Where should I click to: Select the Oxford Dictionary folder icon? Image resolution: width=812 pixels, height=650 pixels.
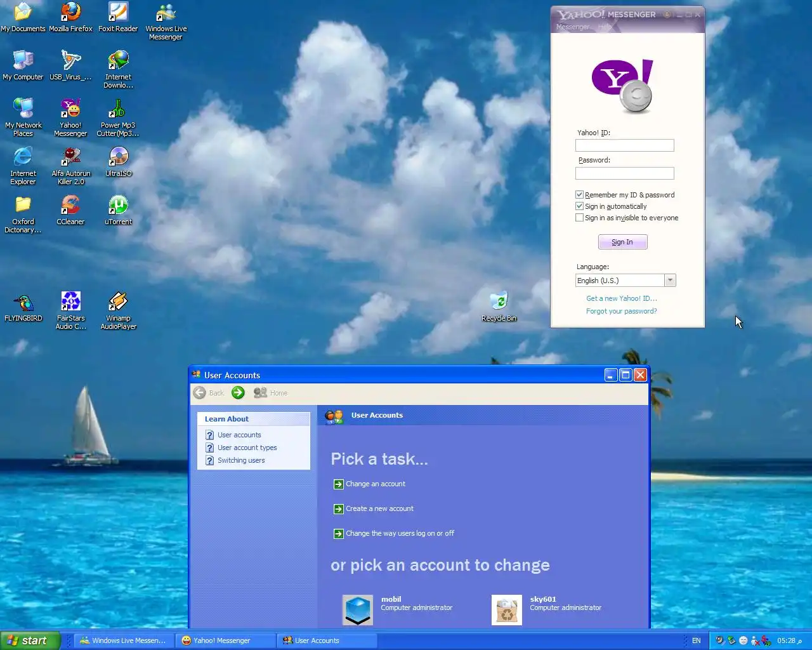click(x=23, y=214)
